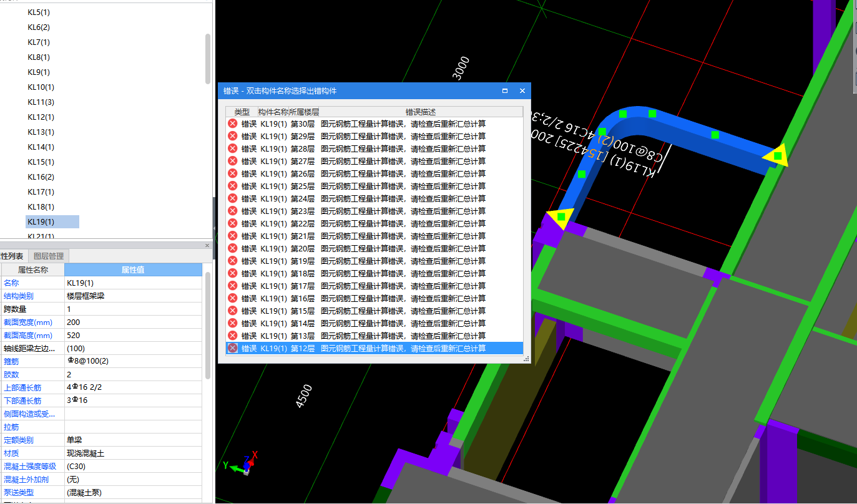
Task: Click error icon on the 第29层 row
Action: click(233, 136)
